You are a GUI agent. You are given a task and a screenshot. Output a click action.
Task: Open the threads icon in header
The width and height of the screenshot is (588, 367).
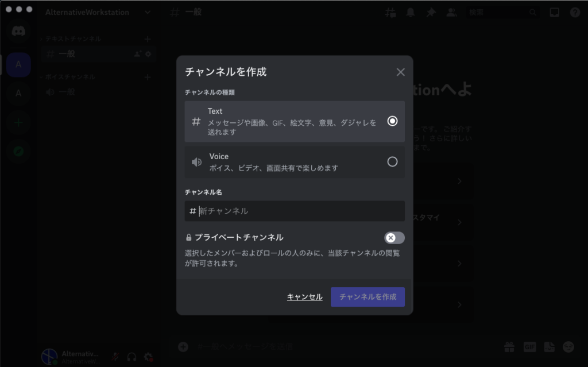tap(390, 12)
